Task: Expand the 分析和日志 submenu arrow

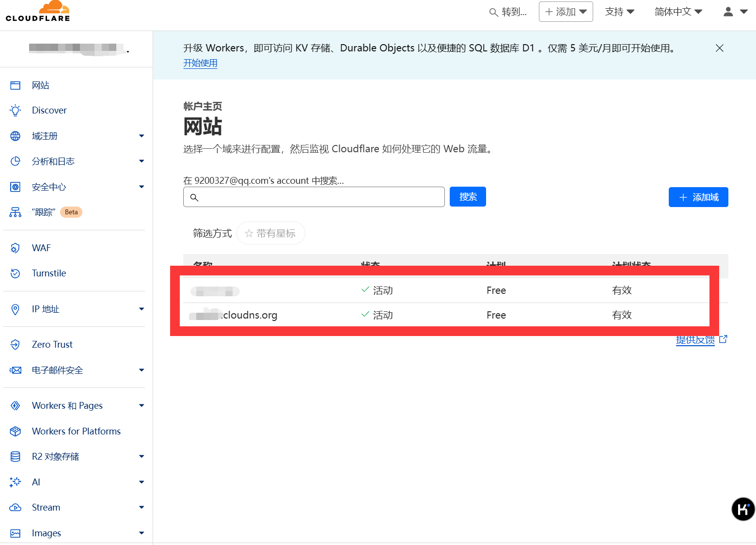Action: [142, 161]
